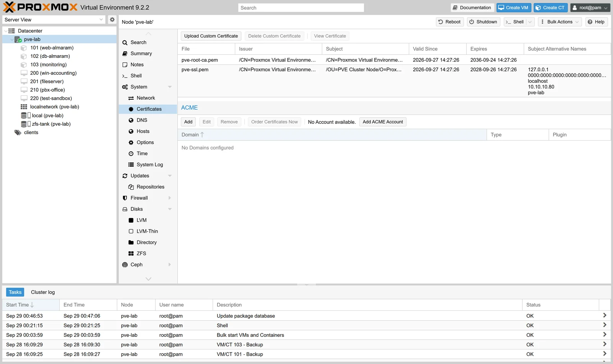Switch to the Cluster log tab

pyautogui.click(x=43, y=292)
